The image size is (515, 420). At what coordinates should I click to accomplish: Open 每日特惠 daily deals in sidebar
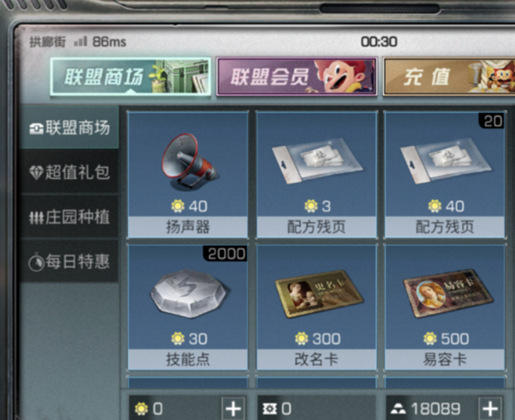[x=69, y=262]
